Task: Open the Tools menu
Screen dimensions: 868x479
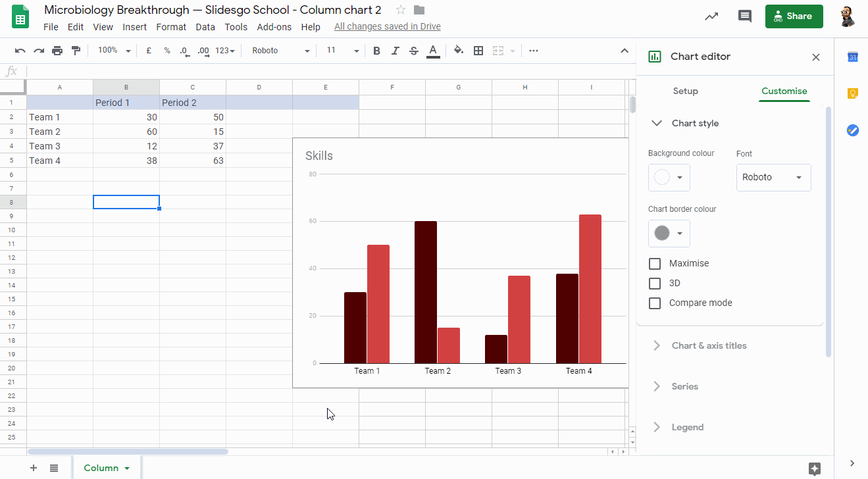Action: coord(236,27)
